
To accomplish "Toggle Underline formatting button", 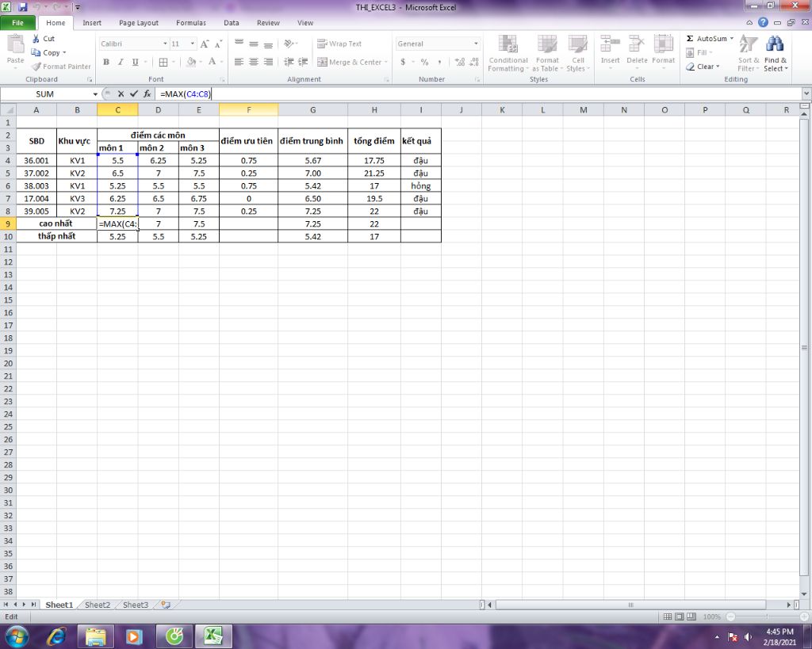I will 135,62.
